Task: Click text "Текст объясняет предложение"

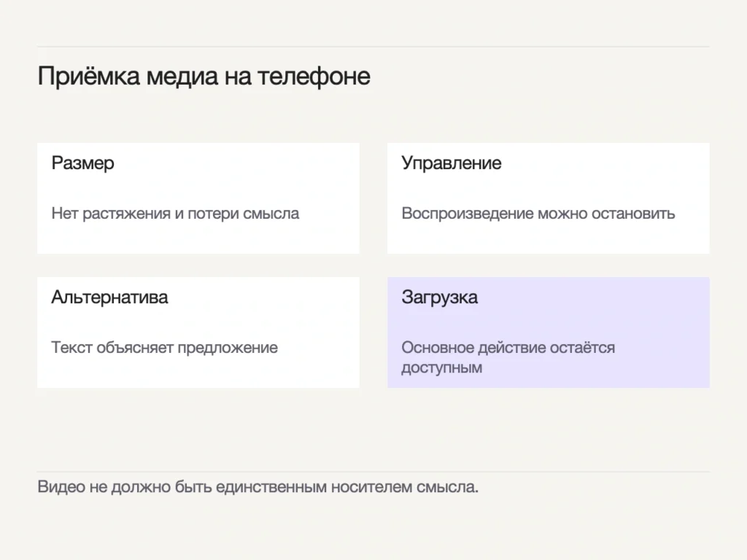Action: 164,348
